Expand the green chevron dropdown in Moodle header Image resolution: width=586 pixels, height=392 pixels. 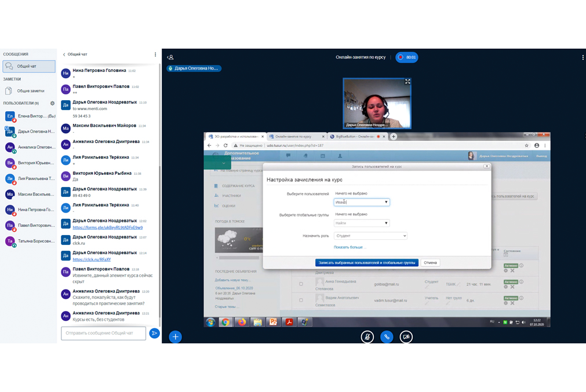click(x=224, y=163)
